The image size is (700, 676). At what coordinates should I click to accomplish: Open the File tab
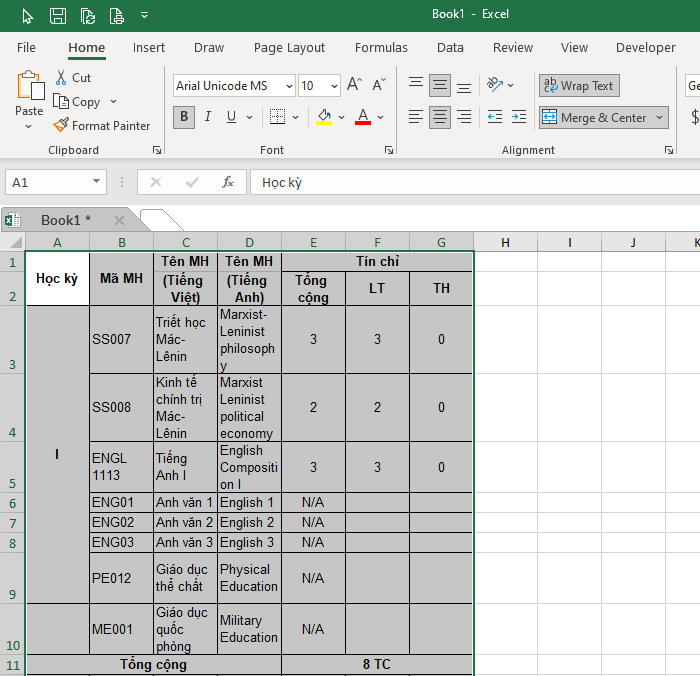[26, 47]
